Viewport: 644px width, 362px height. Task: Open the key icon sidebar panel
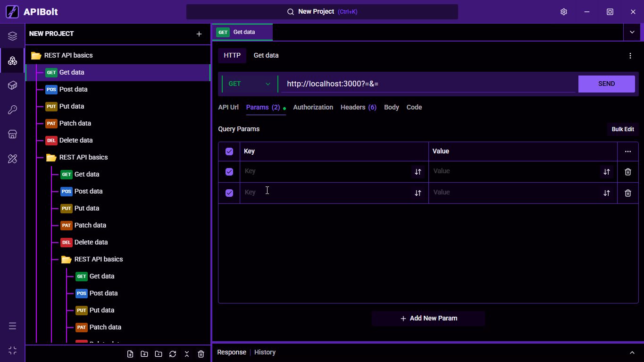click(13, 110)
